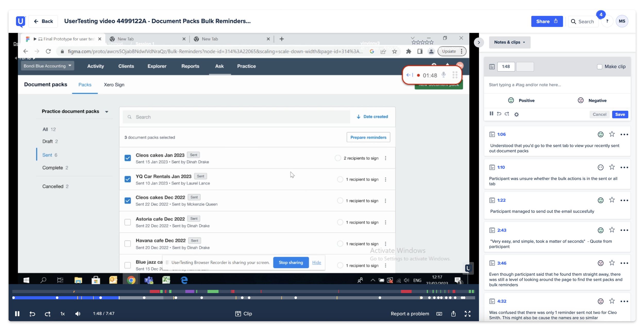Jump to the 3:46 note timestamp

coord(502,263)
